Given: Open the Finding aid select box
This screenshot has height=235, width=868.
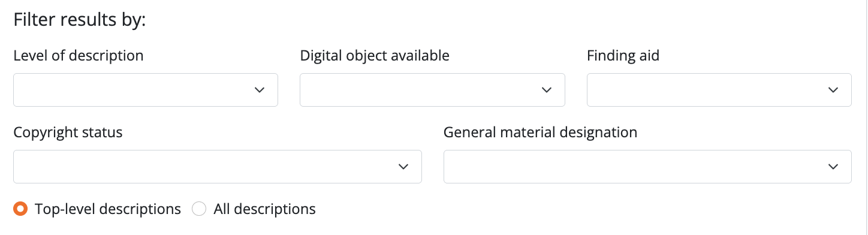Looking at the screenshot, I should point(719,90).
